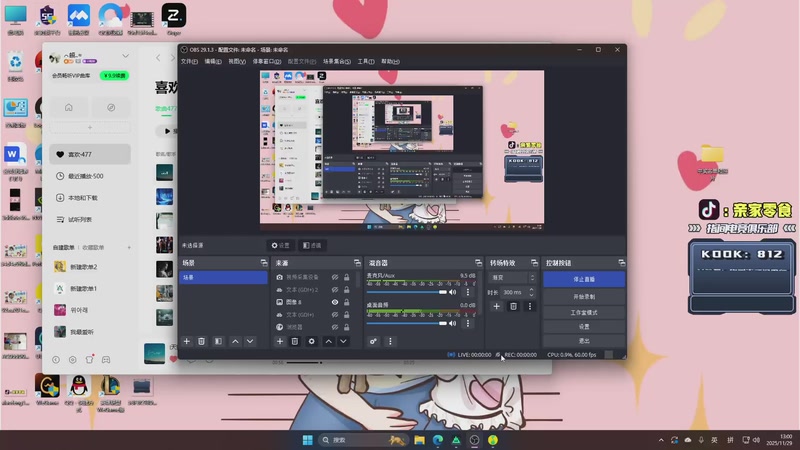The image size is (800, 450).
Task: Open 桌面音频 channel options menu
Action: 468,323
